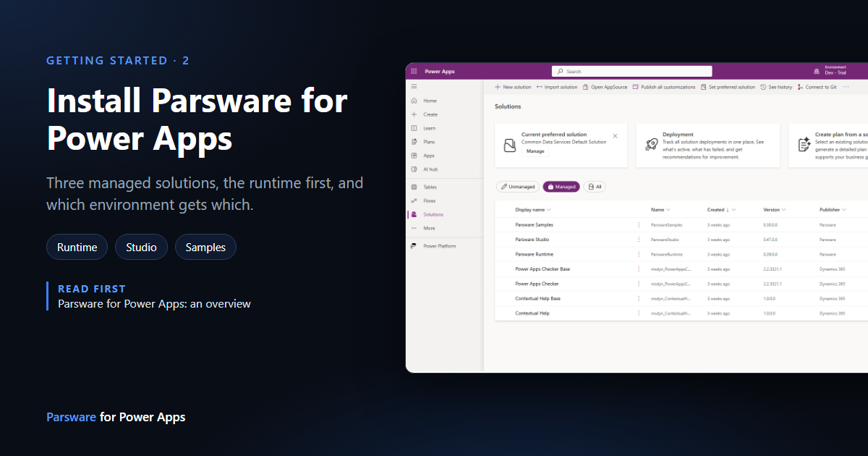Open Tables in the left navigation
This screenshot has height=456, width=868.
424,187
